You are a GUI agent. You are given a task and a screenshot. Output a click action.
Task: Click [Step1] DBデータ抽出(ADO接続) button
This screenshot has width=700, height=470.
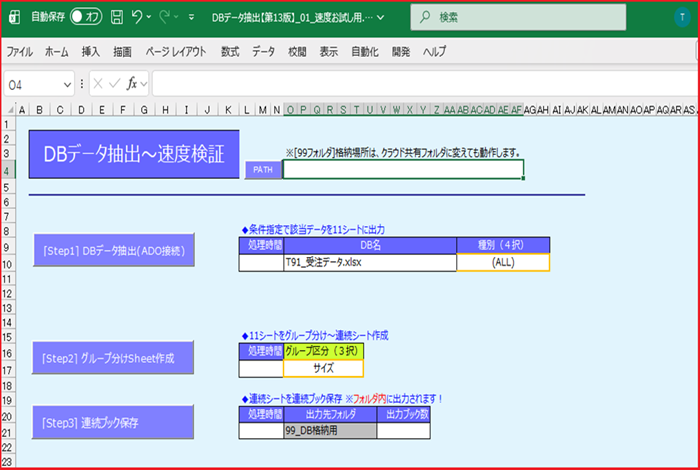click(x=114, y=250)
